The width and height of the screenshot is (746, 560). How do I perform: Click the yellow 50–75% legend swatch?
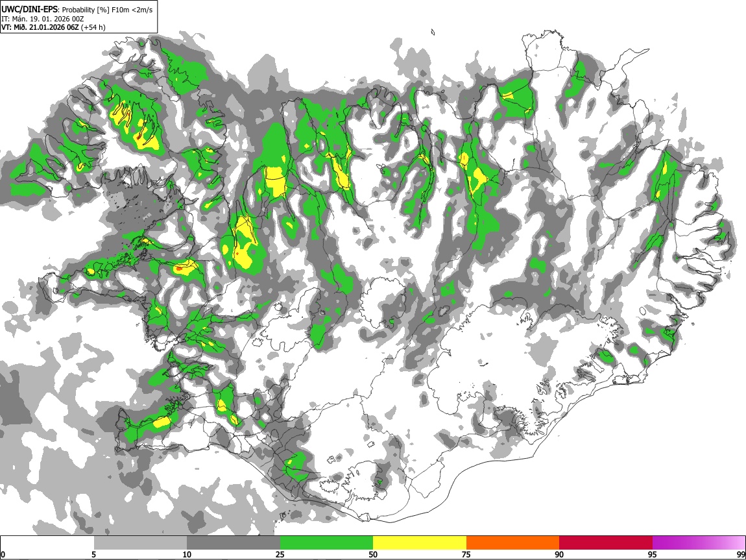pos(420,543)
